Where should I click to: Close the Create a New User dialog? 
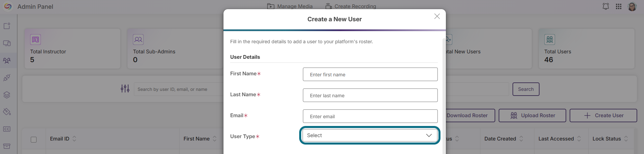437,16
